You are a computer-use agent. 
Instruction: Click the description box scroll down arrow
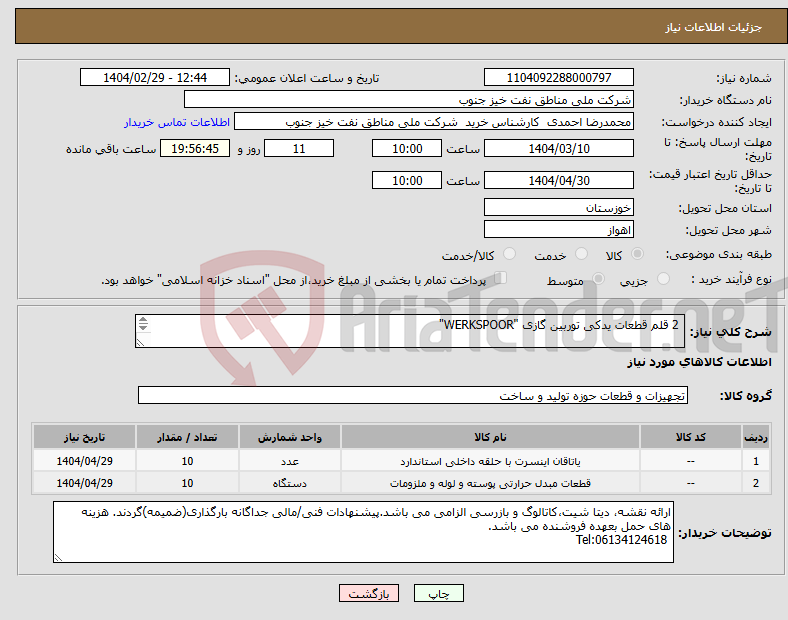pos(143,328)
